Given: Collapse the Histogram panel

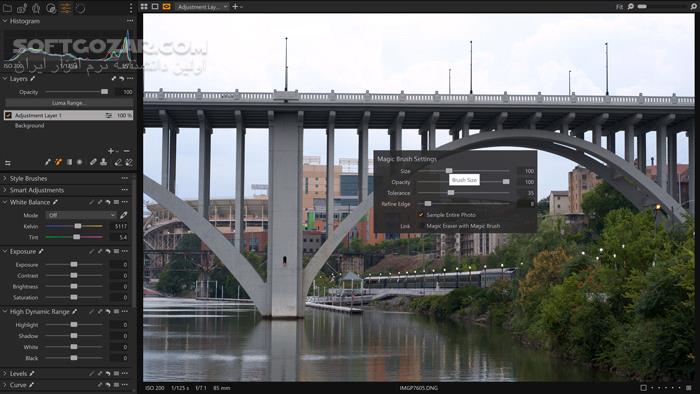Looking at the screenshot, I should point(5,21).
